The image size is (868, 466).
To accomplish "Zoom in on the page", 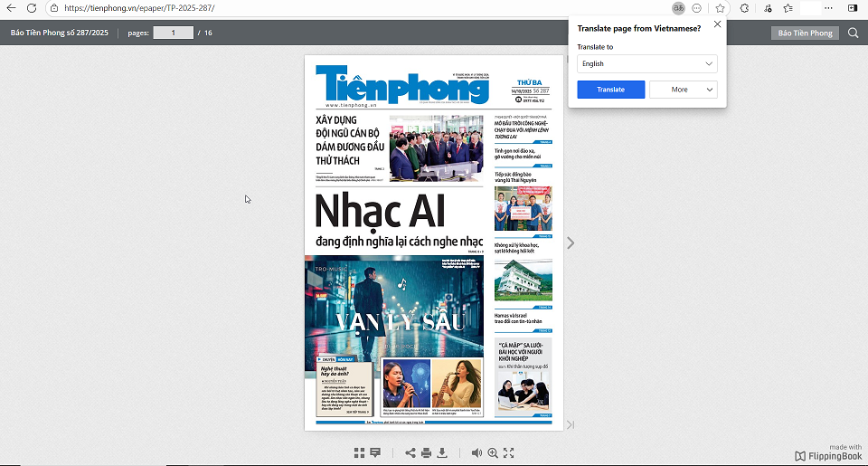I will tap(493, 452).
